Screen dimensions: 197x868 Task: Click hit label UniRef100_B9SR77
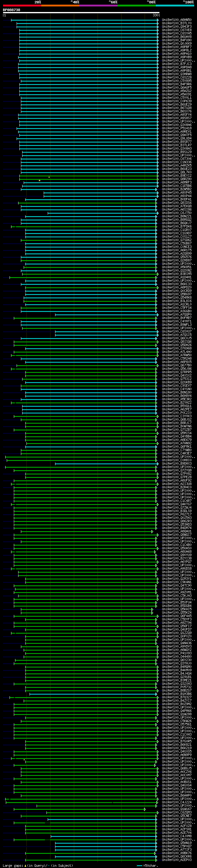click(177, 142)
